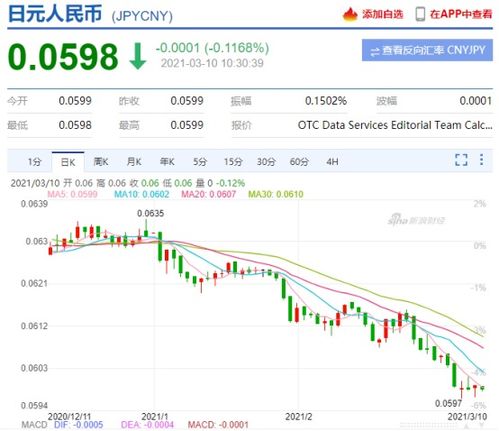Click the current price 0.0598
The image size is (499, 431).
tap(63, 57)
